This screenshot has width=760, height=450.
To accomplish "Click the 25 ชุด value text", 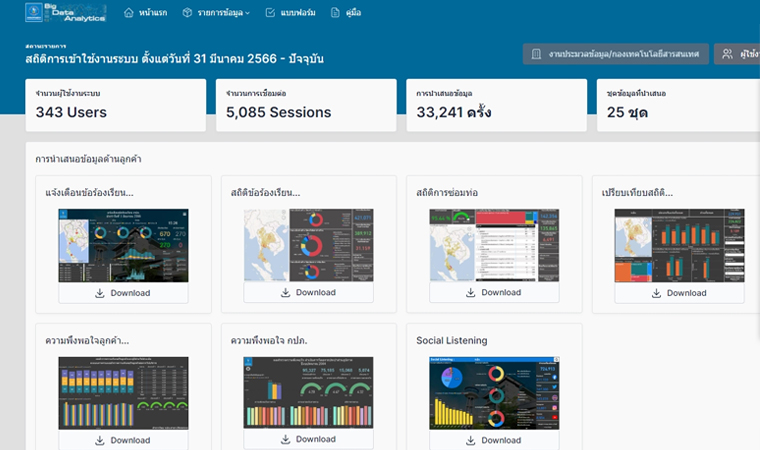I will [x=627, y=112].
